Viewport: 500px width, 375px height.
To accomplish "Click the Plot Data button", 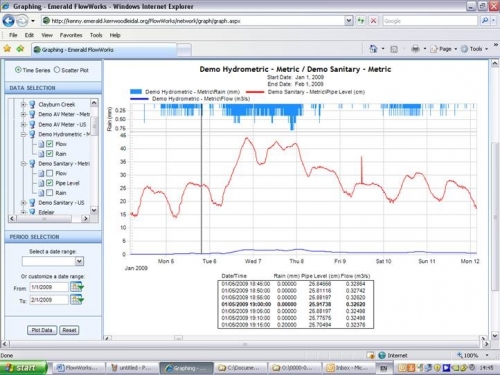I will pyautogui.click(x=42, y=330).
